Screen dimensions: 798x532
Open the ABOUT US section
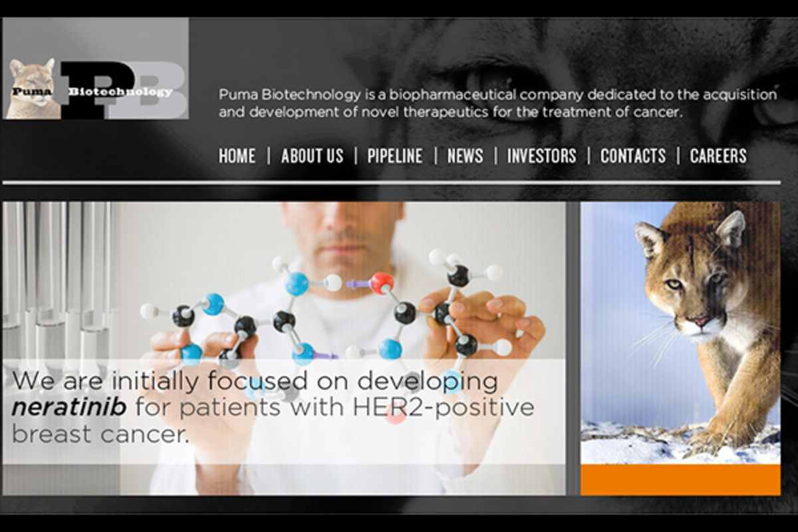pos(312,156)
